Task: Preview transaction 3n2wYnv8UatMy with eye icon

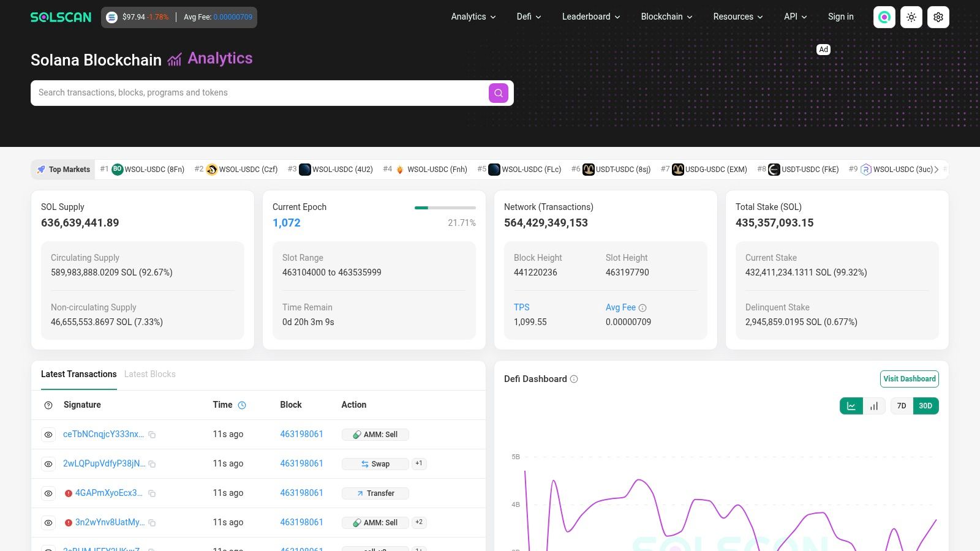Action: pos(48,523)
